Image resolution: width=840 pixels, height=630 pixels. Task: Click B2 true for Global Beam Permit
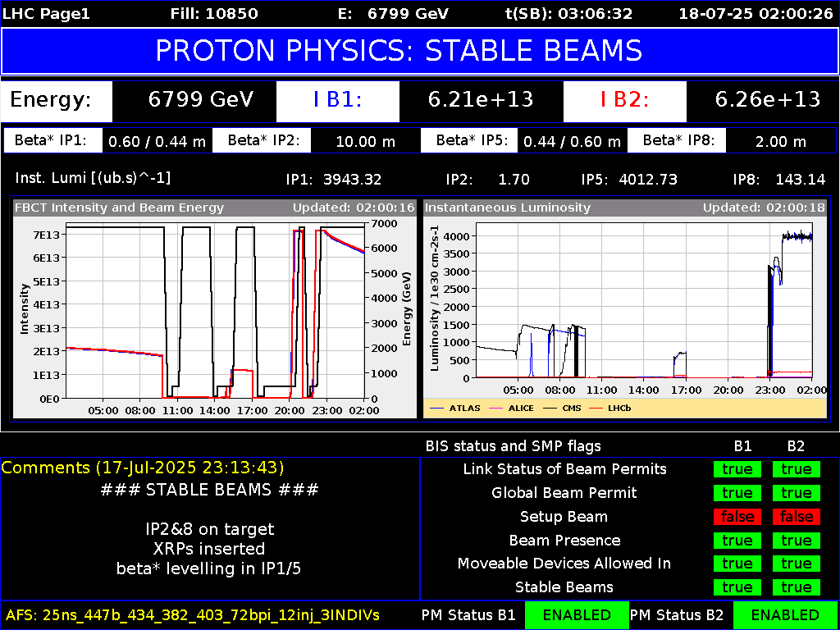click(x=796, y=493)
